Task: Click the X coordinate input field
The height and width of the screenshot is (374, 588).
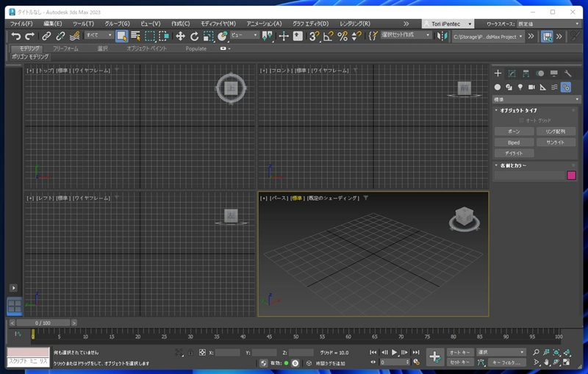Action: [227, 353]
